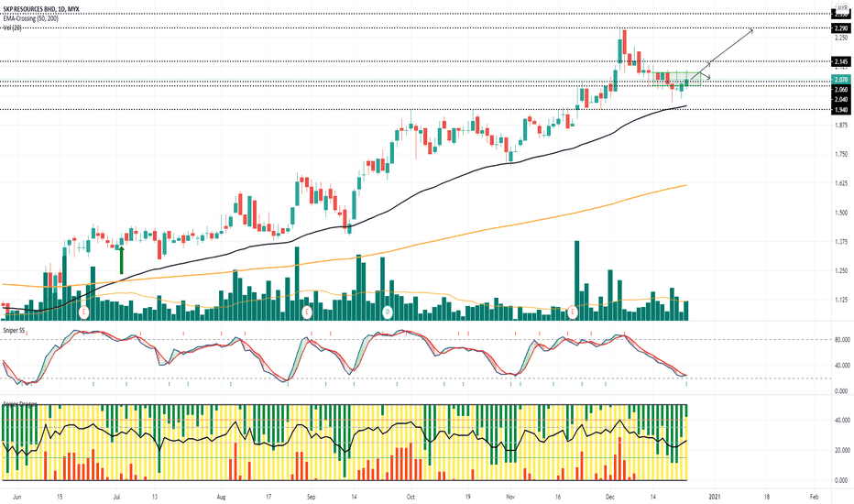The width and height of the screenshot is (854, 504).
Task: Click the 1.375 price scale value
Action: coord(841,241)
